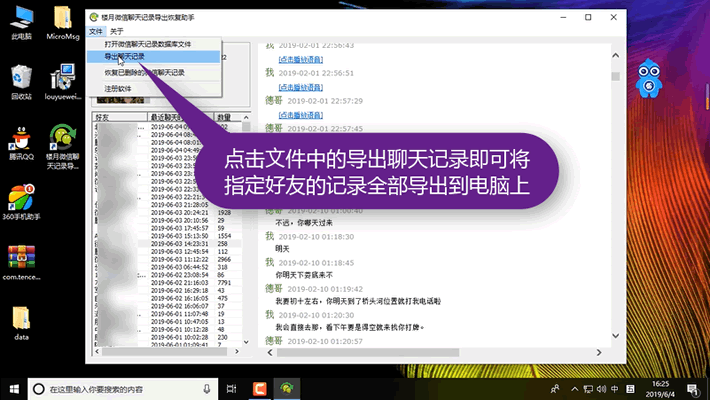Select friend row dated 2019-06-02 16:16:05

tap(168, 299)
